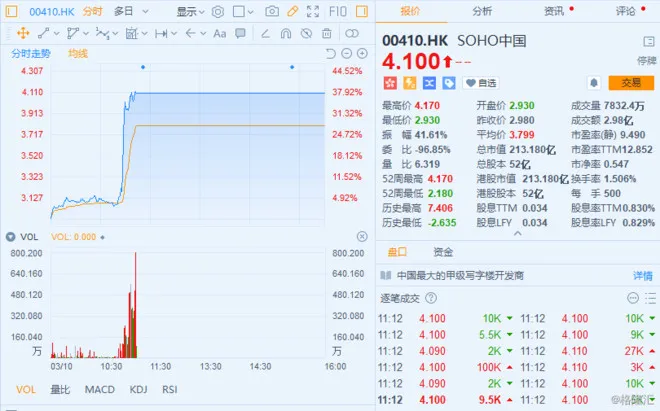
Task: Add stock to 自选 watchlist
Action: click(x=480, y=83)
